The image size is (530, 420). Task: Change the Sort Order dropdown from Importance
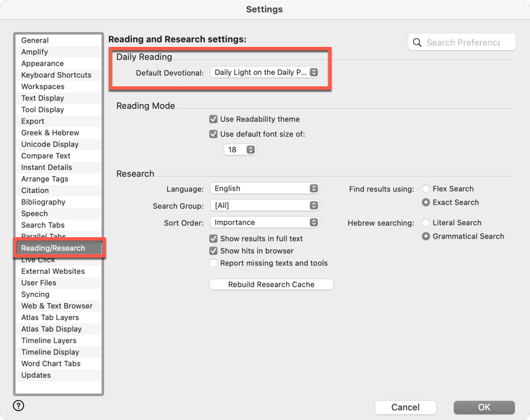point(264,222)
